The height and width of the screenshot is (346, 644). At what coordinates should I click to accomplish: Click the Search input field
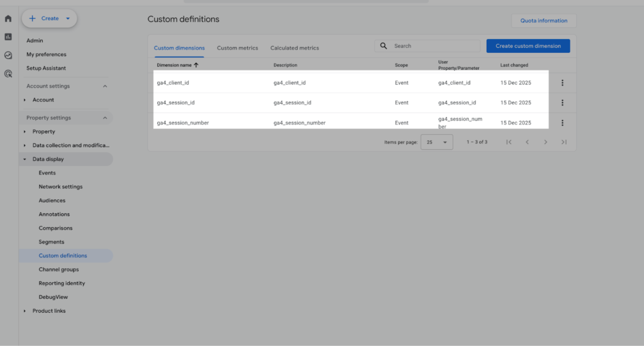(x=434, y=46)
